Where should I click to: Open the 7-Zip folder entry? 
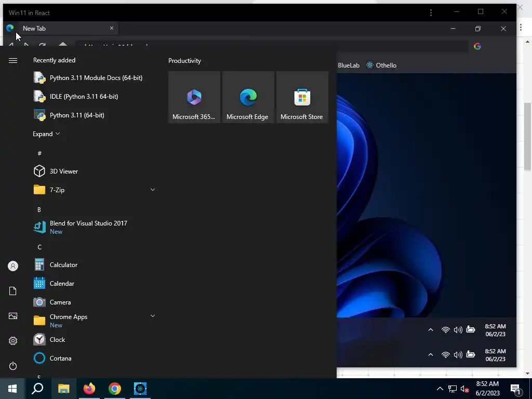(94, 190)
